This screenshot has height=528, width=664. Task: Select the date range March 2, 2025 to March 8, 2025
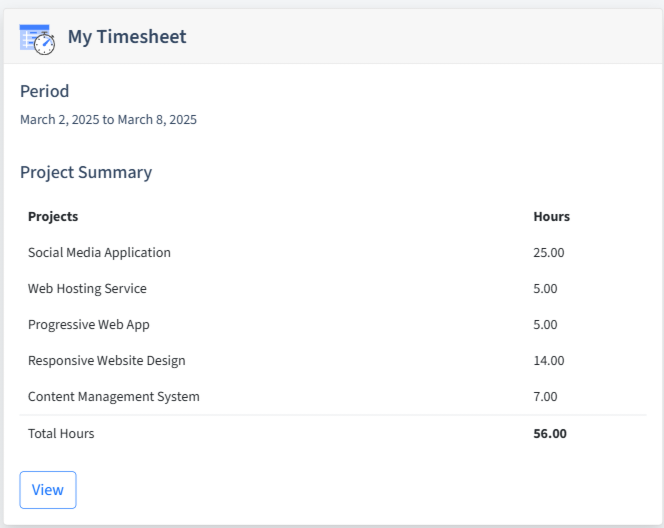[x=108, y=120]
